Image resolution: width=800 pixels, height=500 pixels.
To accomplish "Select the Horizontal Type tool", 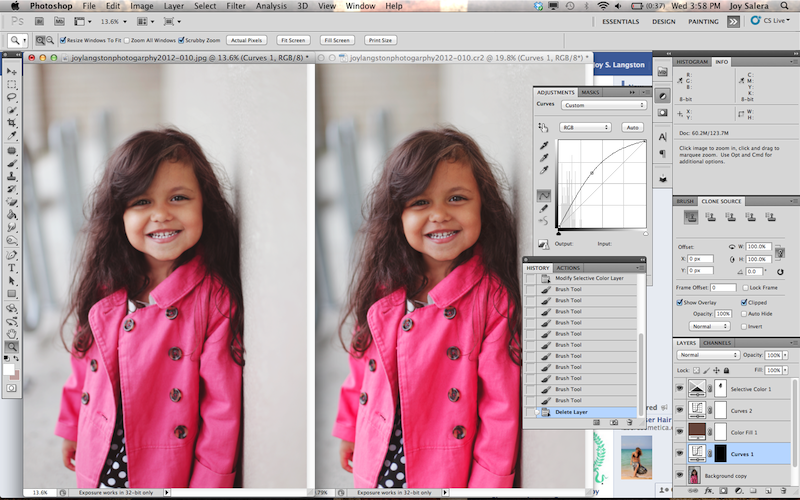I will (12, 268).
